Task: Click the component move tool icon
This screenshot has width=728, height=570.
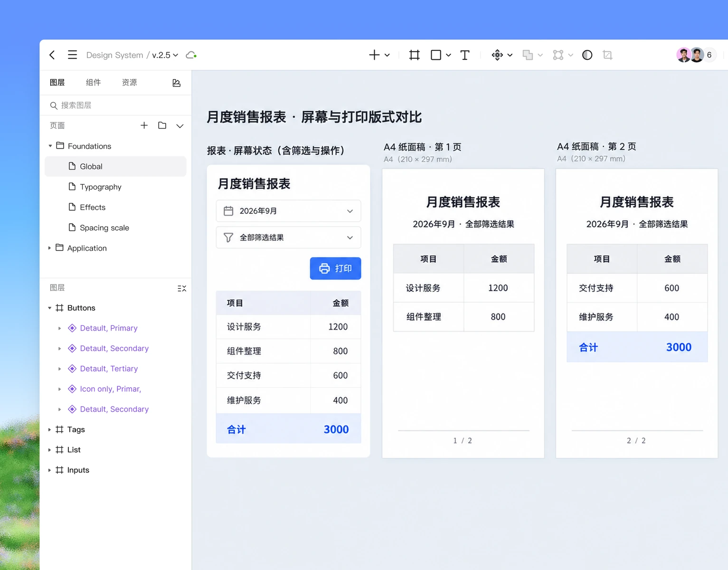Action: [497, 55]
